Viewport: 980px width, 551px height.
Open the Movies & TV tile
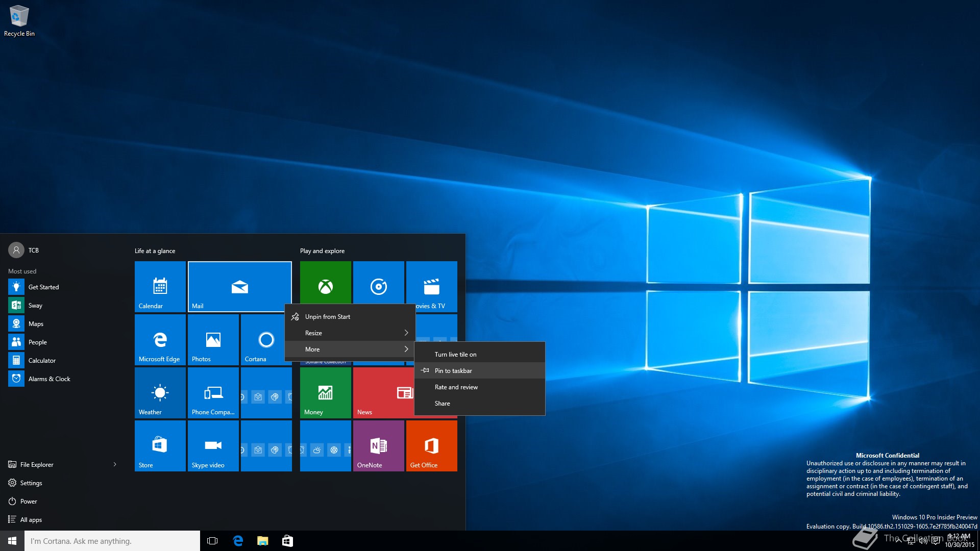432,287
